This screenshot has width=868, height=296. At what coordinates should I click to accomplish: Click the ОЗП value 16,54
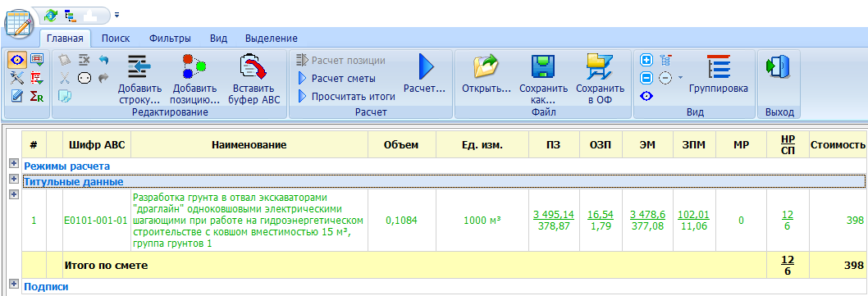[601, 215]
